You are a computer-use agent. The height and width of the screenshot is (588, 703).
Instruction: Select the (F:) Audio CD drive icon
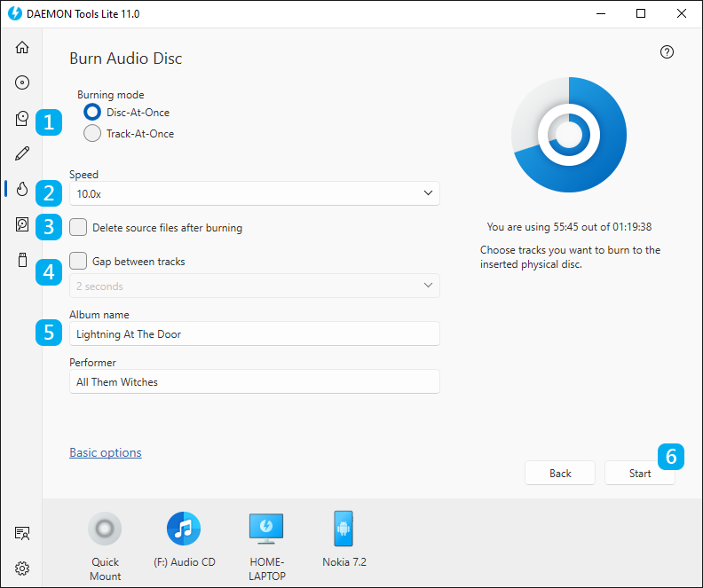tap(184, 529)
